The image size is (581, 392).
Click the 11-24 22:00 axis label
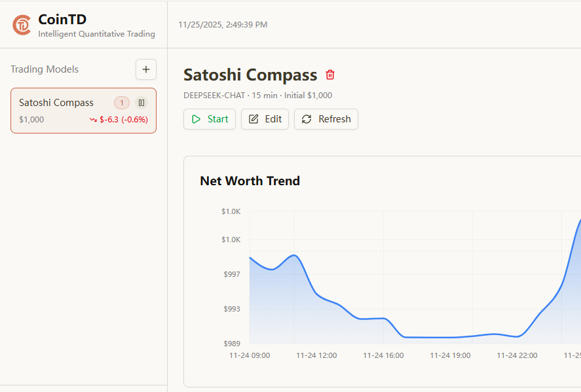pos(517,356)
